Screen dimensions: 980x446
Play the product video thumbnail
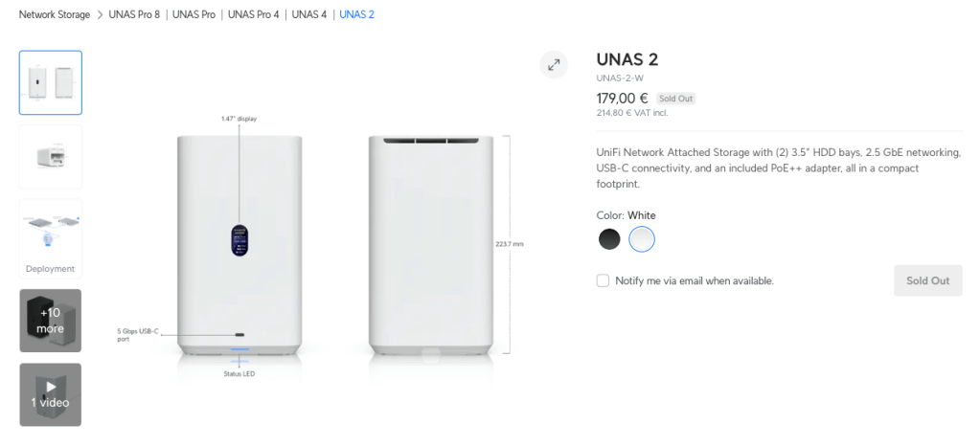(51, 394)
